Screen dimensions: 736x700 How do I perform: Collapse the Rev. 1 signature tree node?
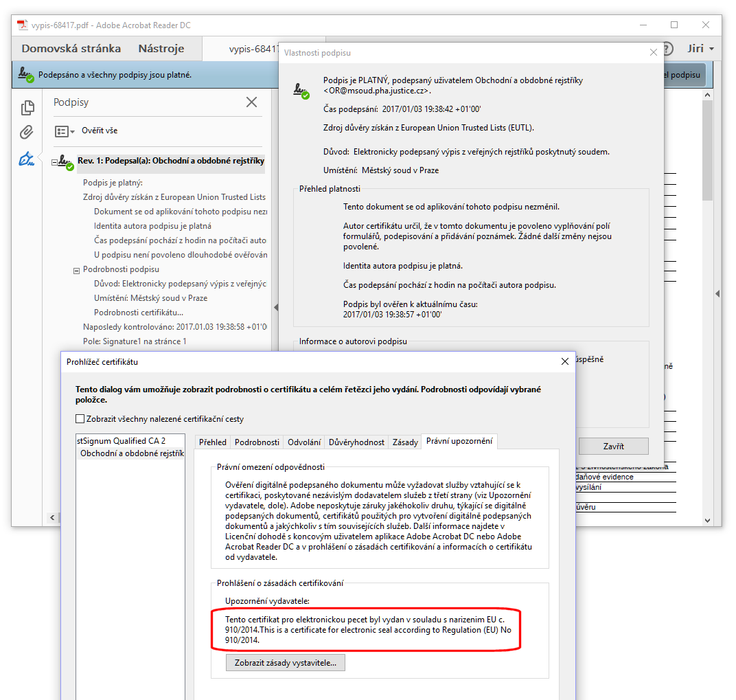point(54,162)
